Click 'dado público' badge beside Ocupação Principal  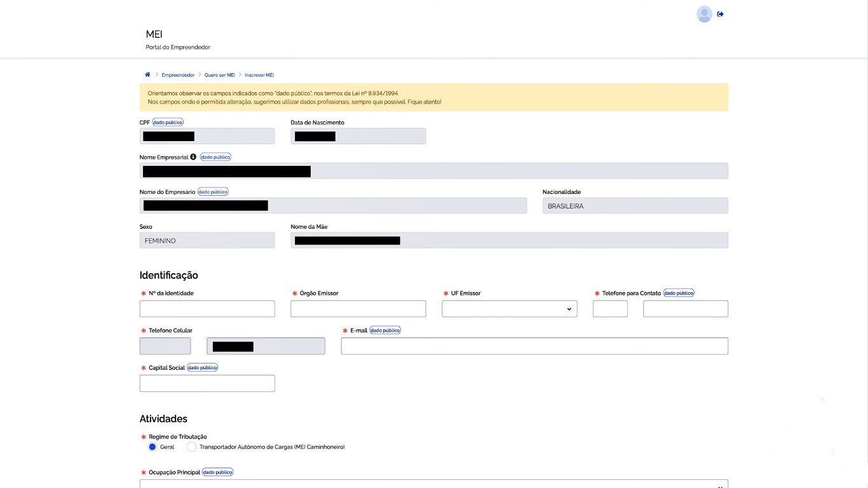218,472
